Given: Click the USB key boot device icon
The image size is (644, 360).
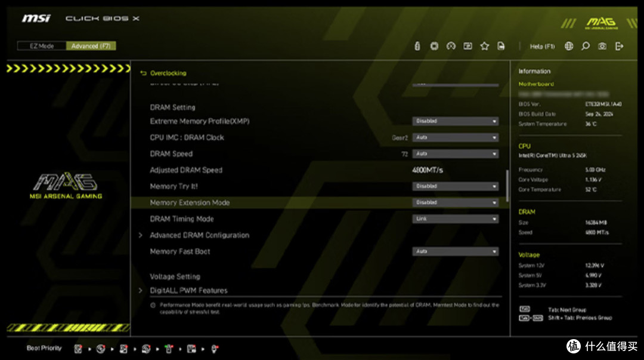Looking at the screenshot, I should pyautogui.click(x=169, y=349).
